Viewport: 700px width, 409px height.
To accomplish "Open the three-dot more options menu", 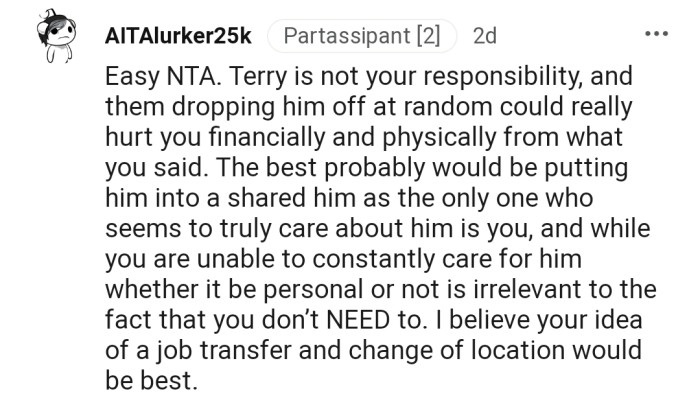I will [655, 36].
